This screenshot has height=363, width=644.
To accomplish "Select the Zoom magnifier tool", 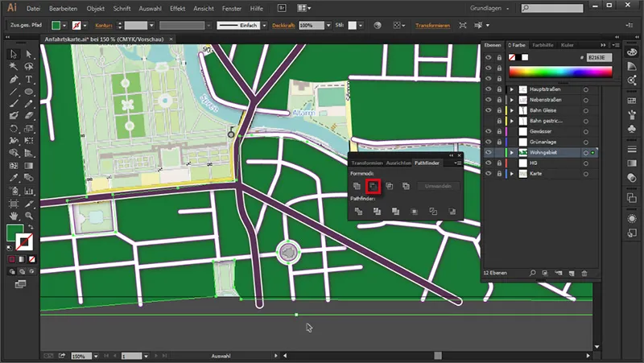I will 28,216.
